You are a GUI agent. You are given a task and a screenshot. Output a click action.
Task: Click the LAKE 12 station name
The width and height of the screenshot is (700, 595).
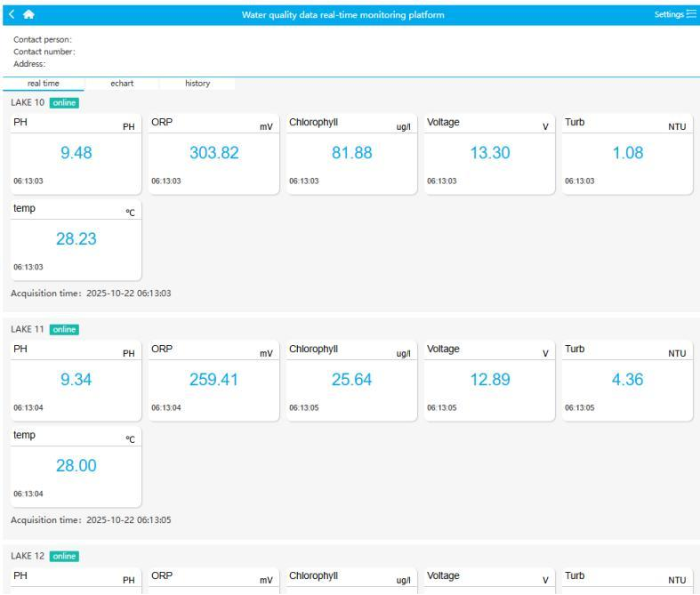point(28,556)
